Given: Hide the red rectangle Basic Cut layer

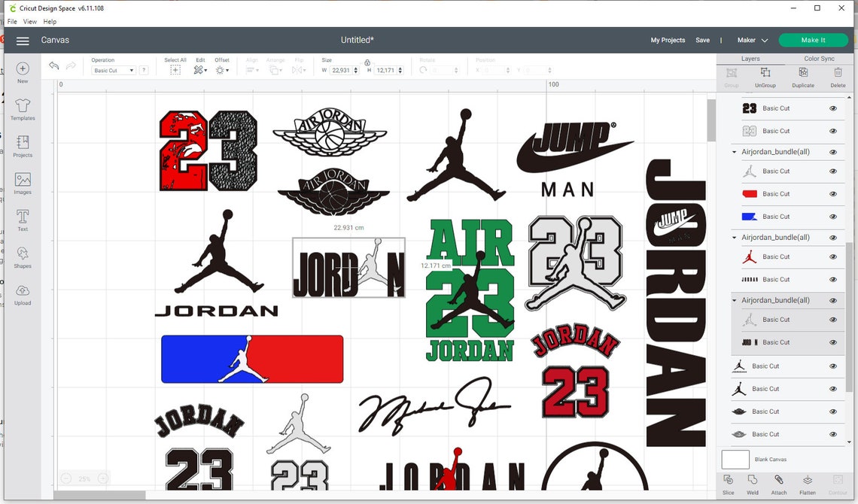Looking at the screenshot, I should 833,194.
